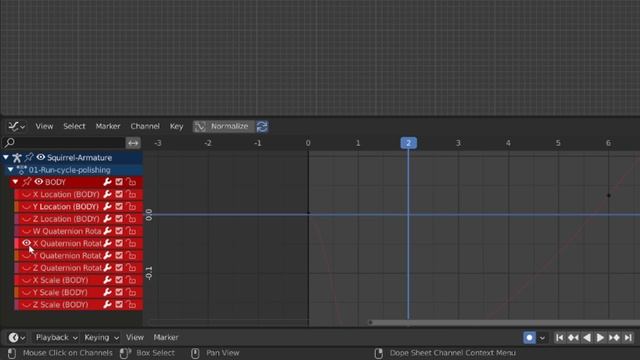Open the Channel menu
640x360 pixels.
click(x=145, y=127)
